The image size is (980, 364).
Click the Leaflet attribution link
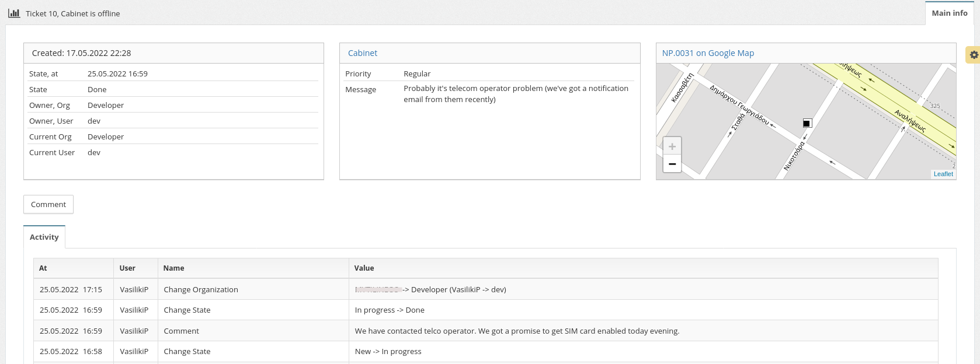[x=943, y=174]
